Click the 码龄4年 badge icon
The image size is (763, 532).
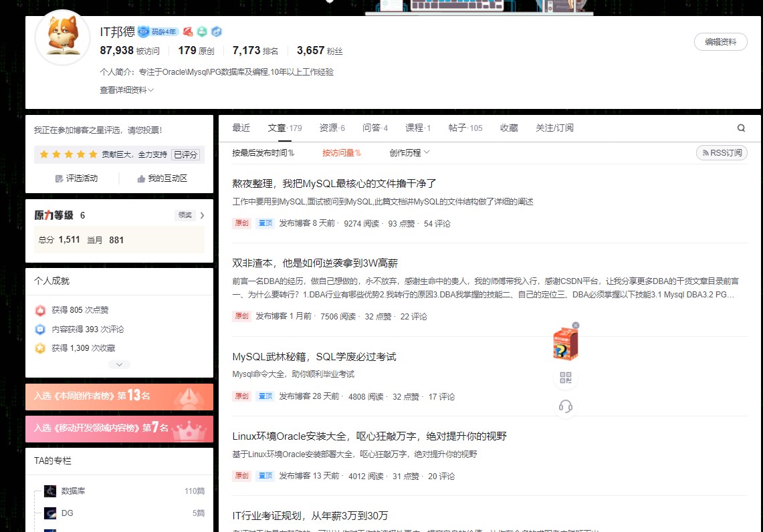coord(158,32)
